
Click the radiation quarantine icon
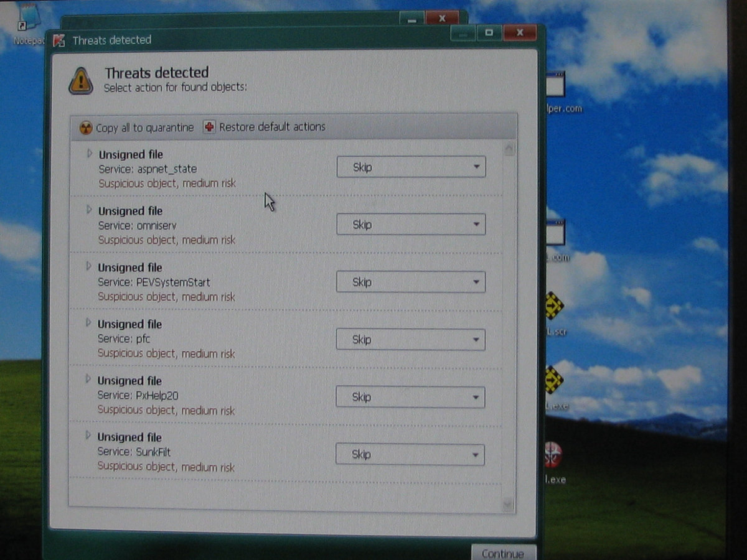coord(87,128)
